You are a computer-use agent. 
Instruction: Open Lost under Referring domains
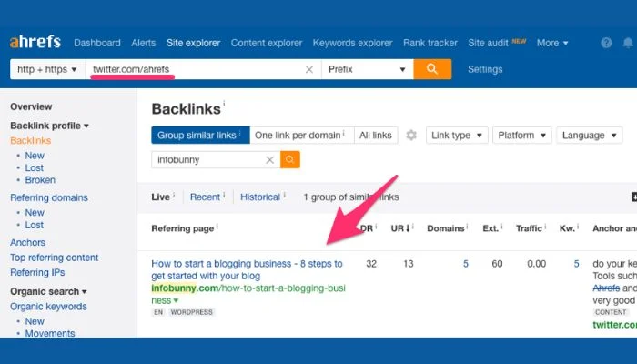(x=35, y=225)
